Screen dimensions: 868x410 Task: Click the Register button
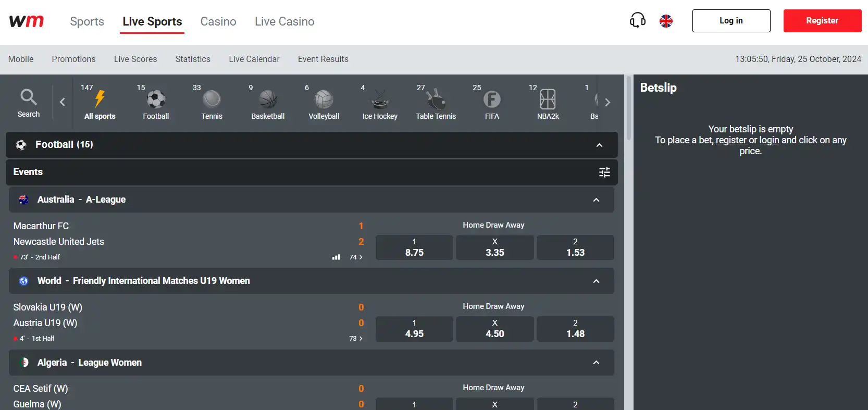click(822, 21)
